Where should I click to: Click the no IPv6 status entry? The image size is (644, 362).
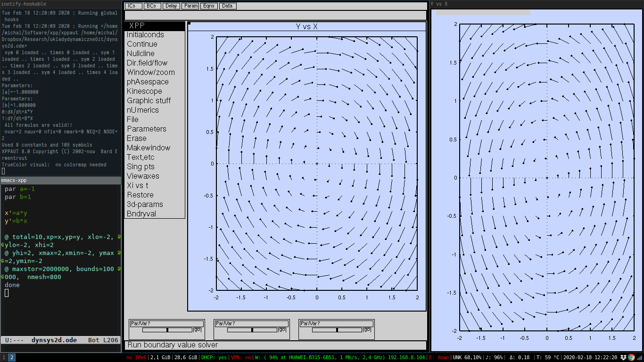pyautogui.click(x=136, y=358)
